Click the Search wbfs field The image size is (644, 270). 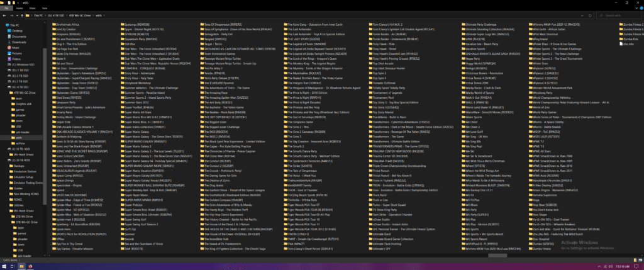coord(619,16)
